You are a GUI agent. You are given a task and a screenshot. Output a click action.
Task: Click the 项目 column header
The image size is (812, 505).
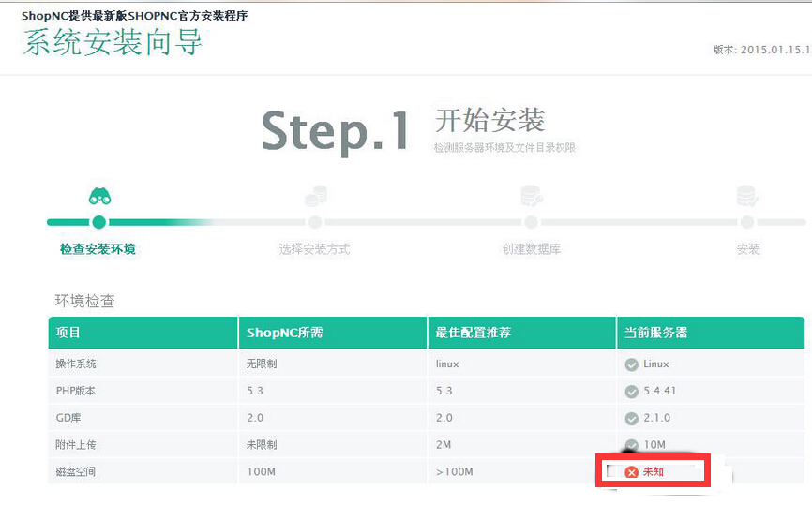[69, 333]
